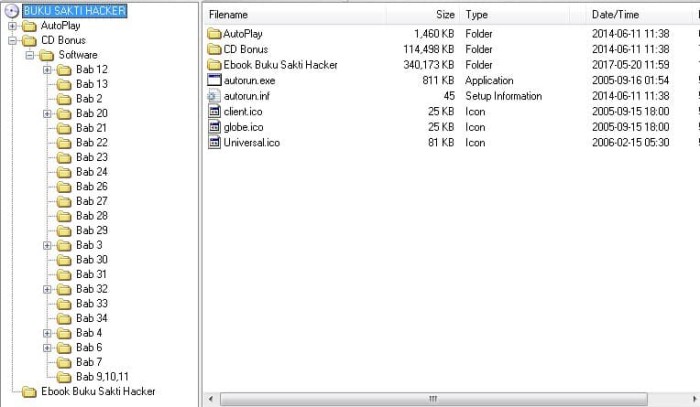700x407 pixels.
Task: Click the Application type cell
Action: (489, 80)
